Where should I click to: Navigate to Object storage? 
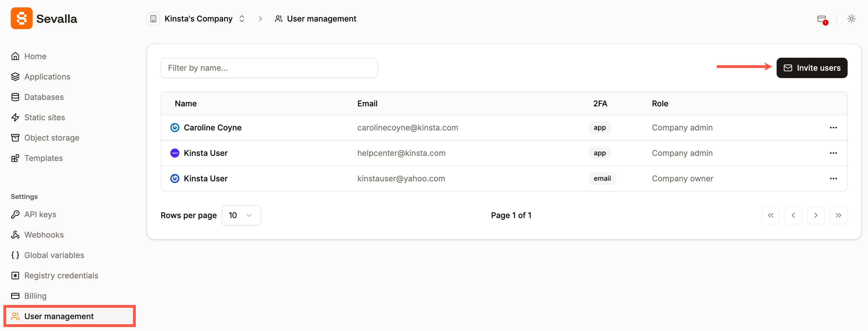(51, 137)
